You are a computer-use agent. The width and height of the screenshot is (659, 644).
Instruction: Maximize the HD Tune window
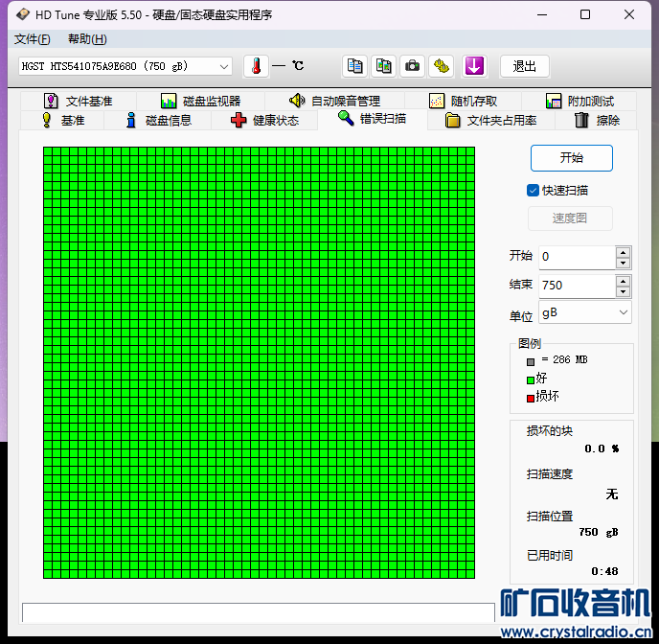(585, 14)
